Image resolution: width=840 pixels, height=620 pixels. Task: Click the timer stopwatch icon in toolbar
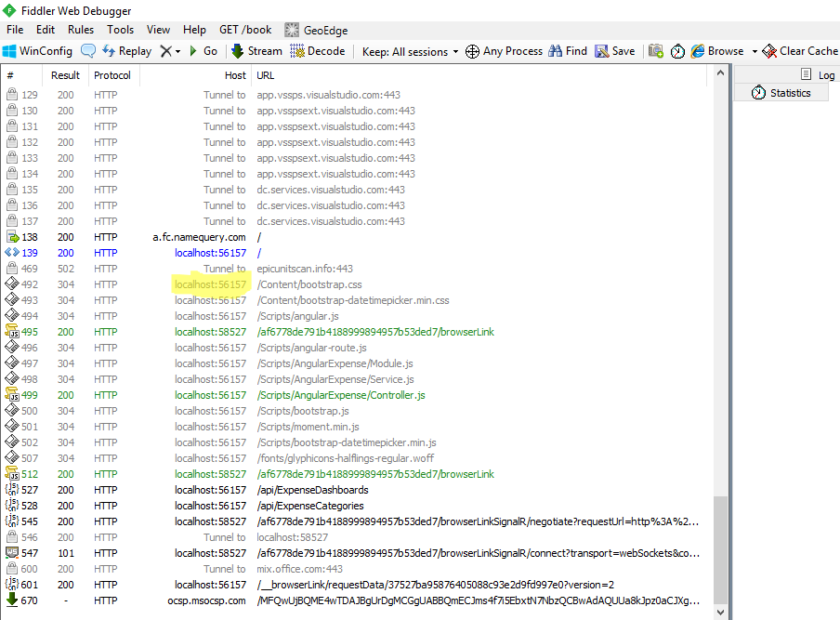677,51
